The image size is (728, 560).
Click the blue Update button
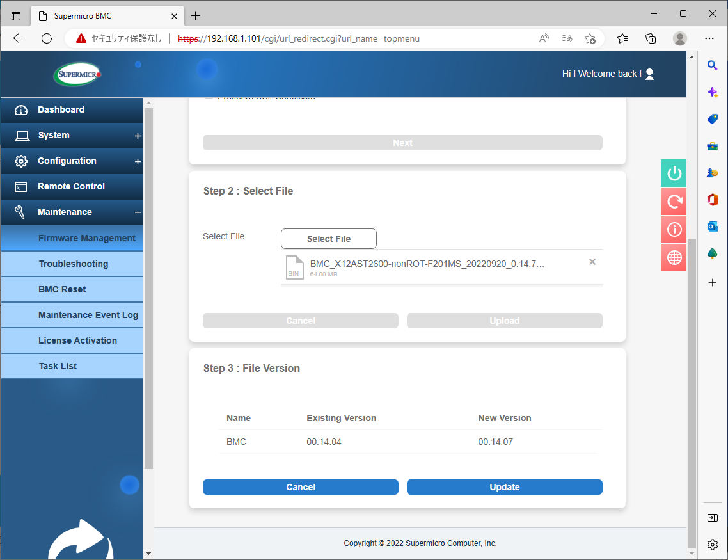(505, 487)
